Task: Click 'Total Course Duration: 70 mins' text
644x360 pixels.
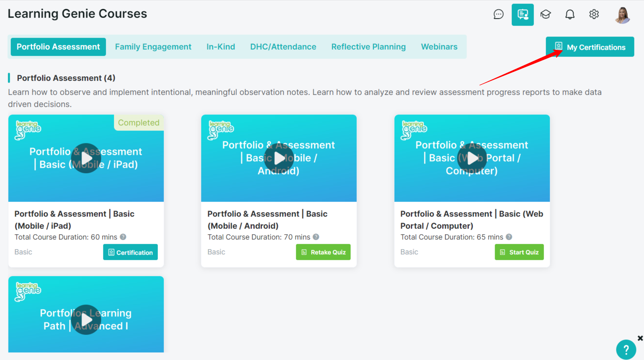Action: coord(259,237)
